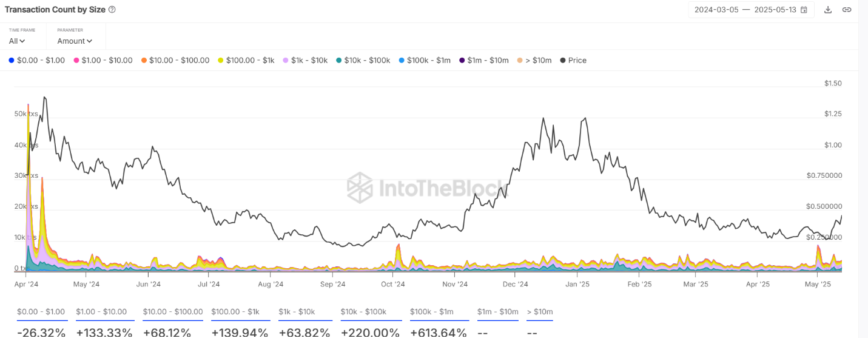868x338 pixels.
Task: Download the chart data
Action: pos(828,10)
